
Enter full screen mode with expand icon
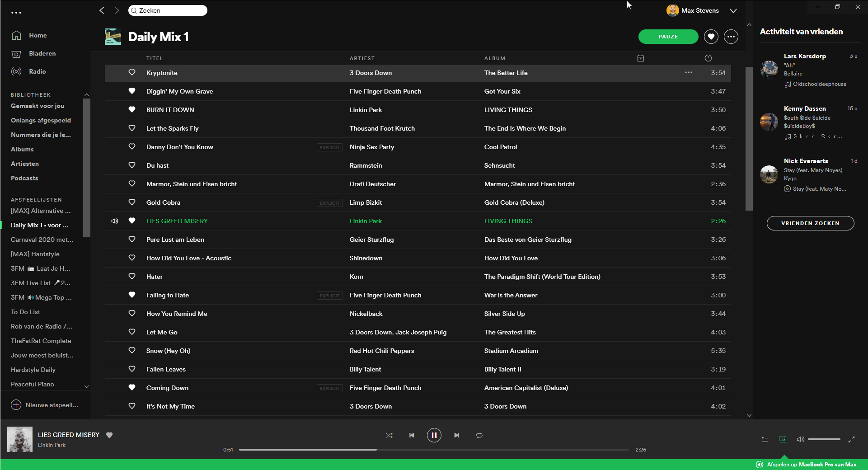point(851,439)
